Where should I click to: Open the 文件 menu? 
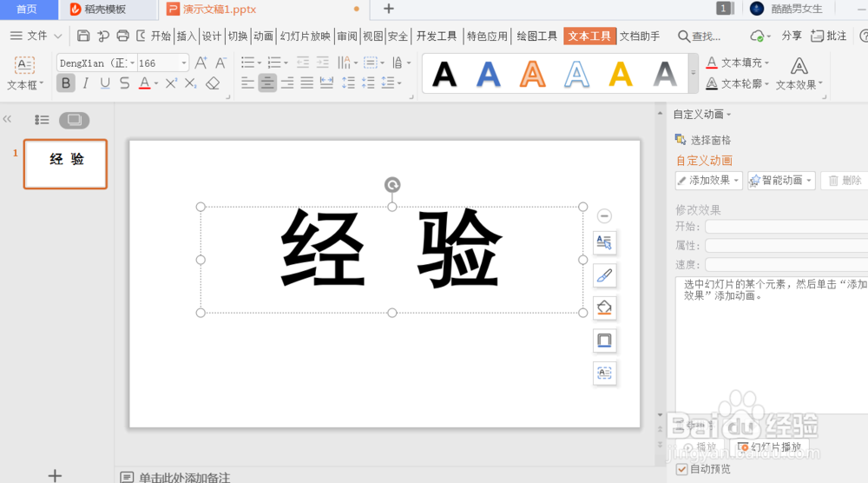(x=36, y=36)
